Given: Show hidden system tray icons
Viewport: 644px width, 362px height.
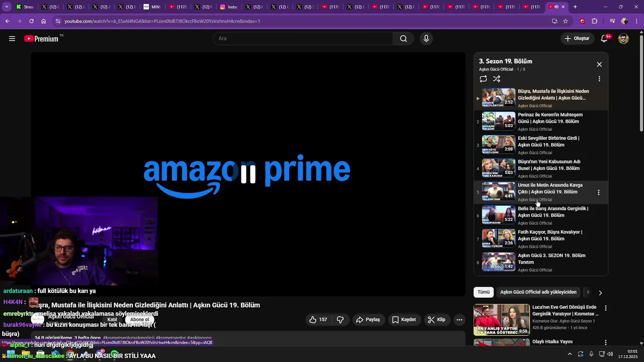Looking at the screenshot, I should pyautogui.click(x=570, y=354).
